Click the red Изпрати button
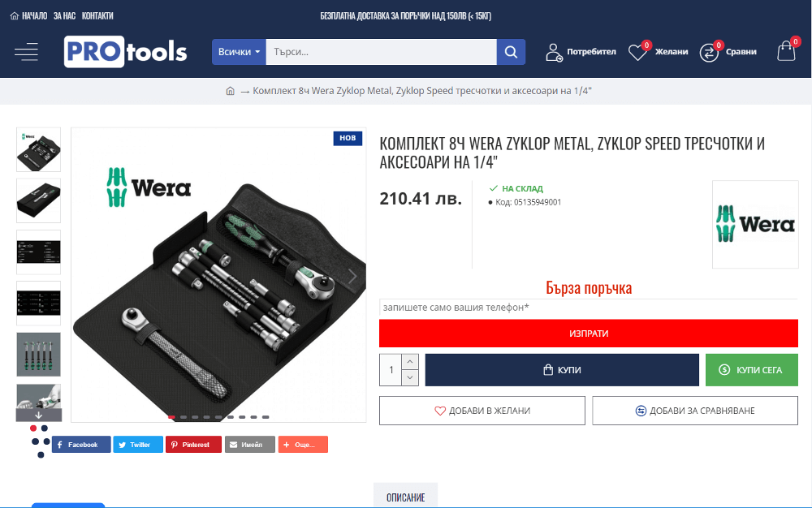This screenshot has height=508, width=812. 588,334
